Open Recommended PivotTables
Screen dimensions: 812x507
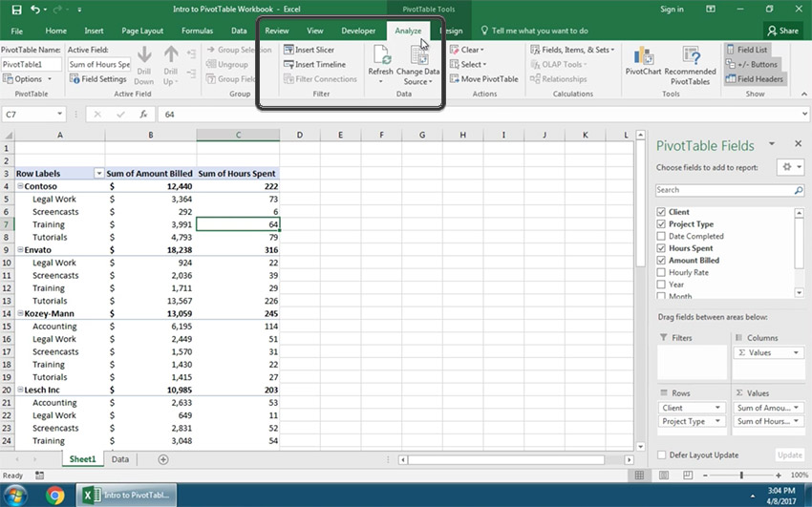coord(690,65)
